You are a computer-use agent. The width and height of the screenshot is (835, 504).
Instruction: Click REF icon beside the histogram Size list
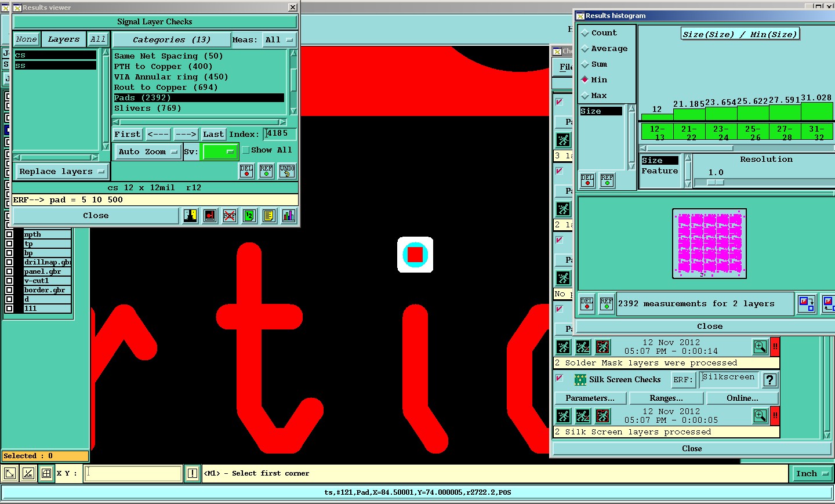[x=607, y=180]
